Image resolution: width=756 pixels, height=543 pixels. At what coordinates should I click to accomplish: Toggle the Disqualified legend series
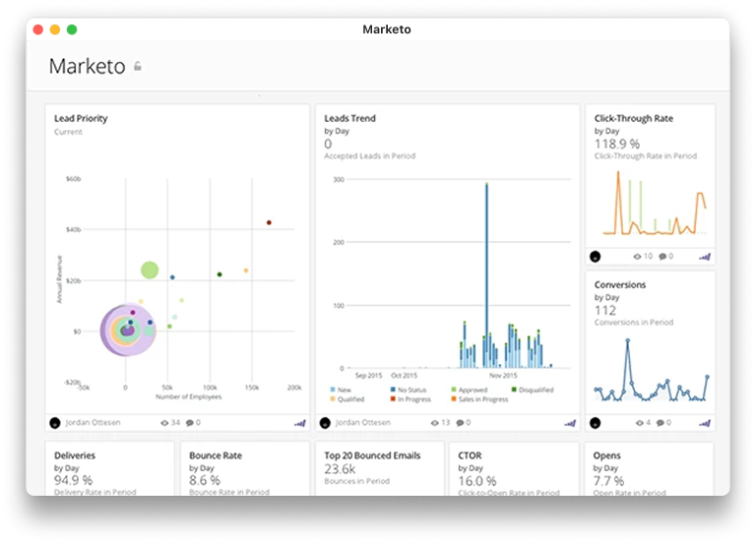tap(533, 390)
